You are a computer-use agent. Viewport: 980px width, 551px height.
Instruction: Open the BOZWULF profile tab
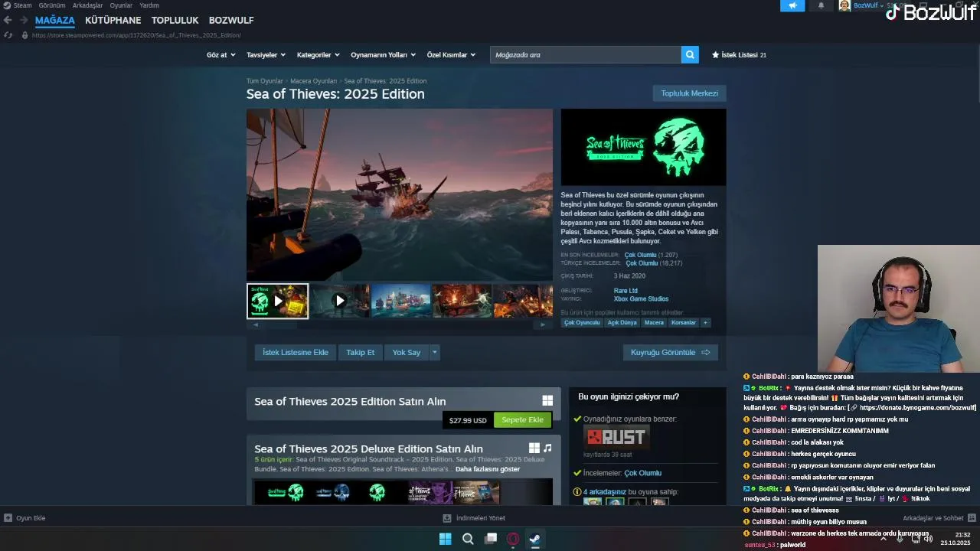(231, 20)
